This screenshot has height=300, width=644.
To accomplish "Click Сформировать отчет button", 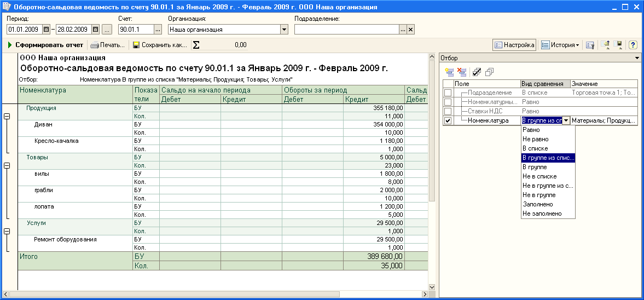I will 45,45.
